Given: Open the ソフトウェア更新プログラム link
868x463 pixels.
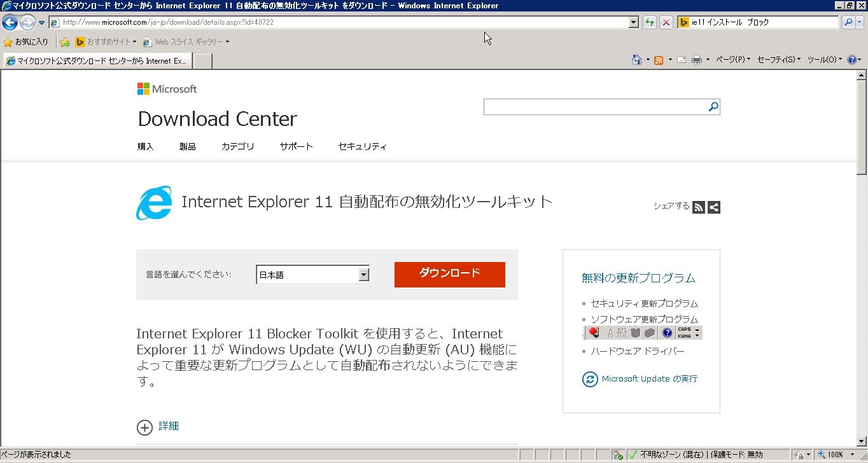Looking at the screenshot, I should point(645,319).
